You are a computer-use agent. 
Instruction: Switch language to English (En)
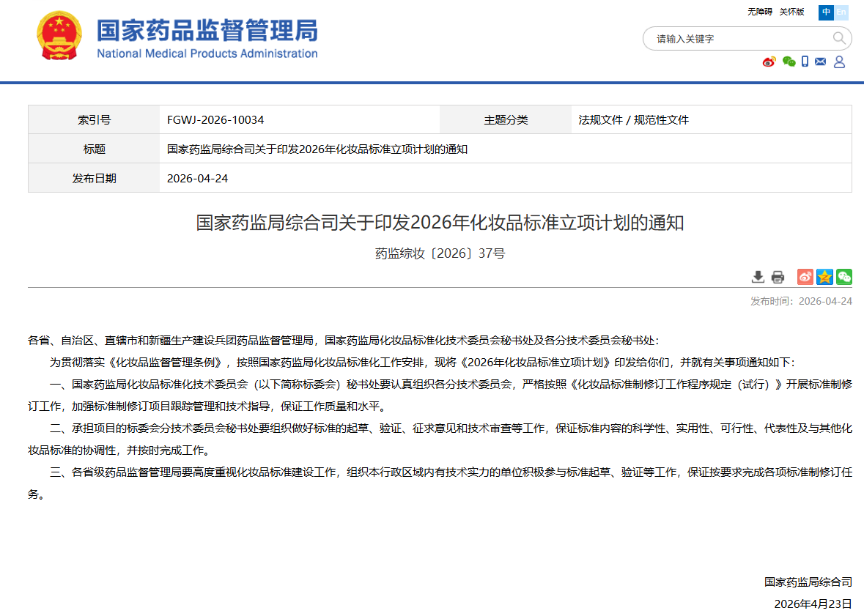[841, 12]
